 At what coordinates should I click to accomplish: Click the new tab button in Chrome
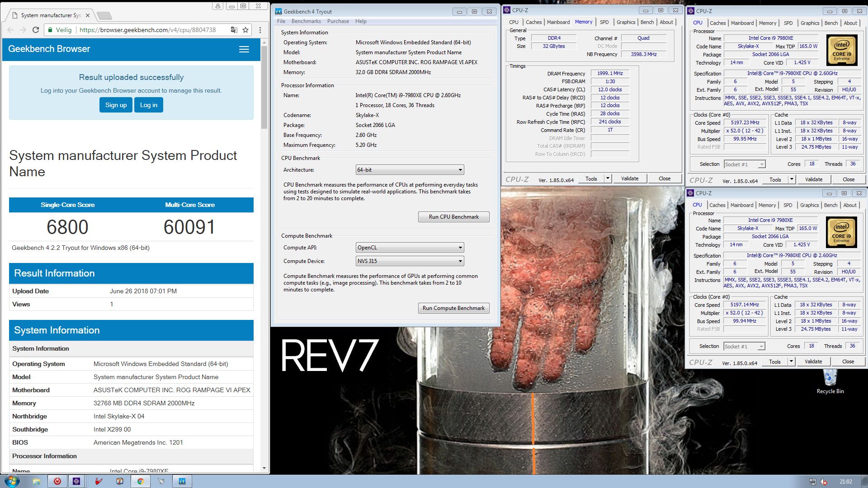tap(104, 16)
